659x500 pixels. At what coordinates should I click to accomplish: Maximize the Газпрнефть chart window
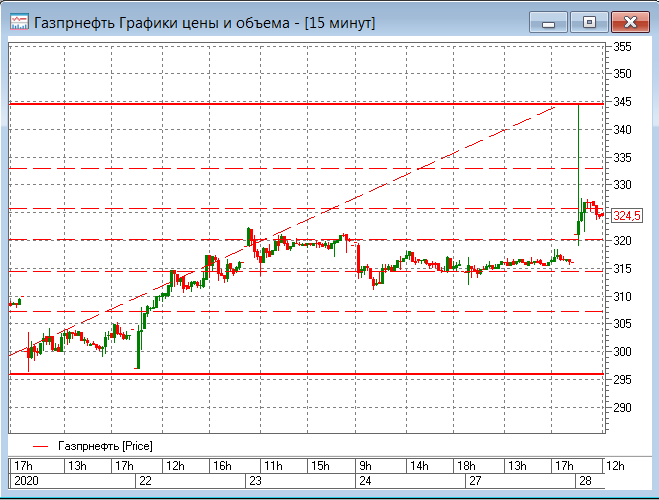(x=590, y=21)
